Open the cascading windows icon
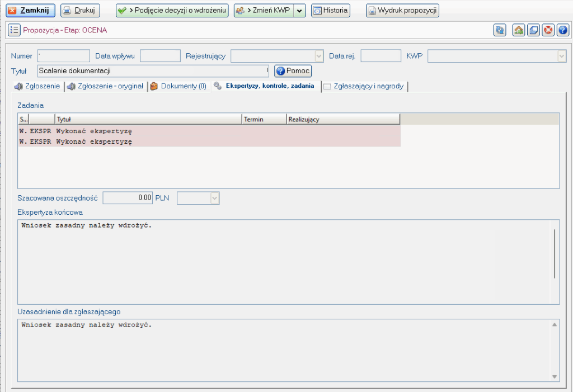Viewport: 573px width, 392px height. [x=534, y=30]
